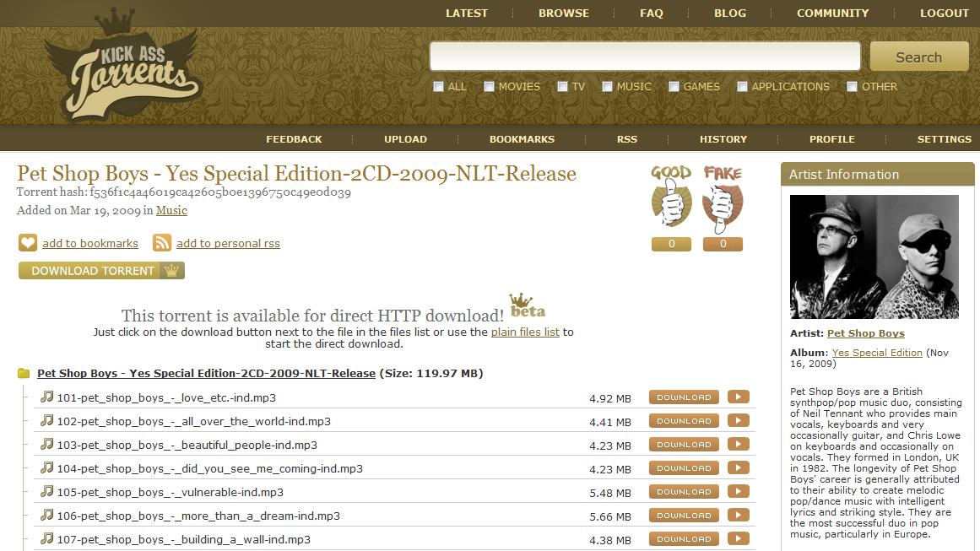
Task: Play 101 love_etc track preview
Action: pyautogui.click(x=738, y=397)
